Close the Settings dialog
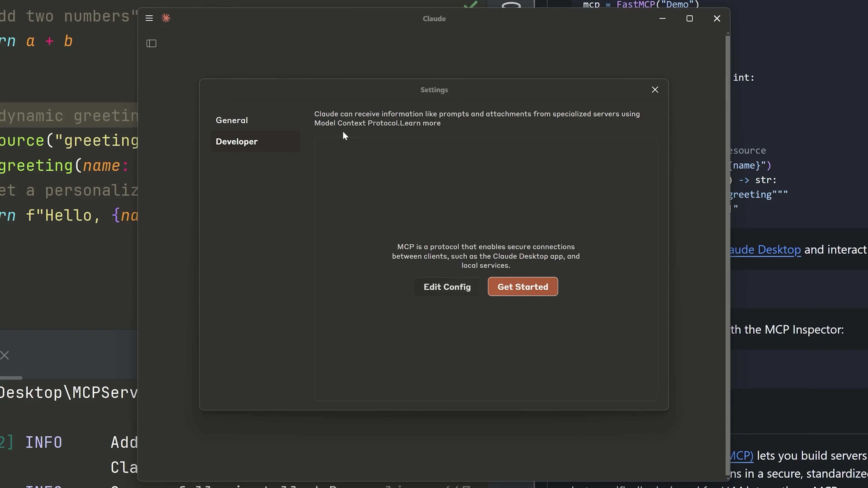 pos(655,90)
